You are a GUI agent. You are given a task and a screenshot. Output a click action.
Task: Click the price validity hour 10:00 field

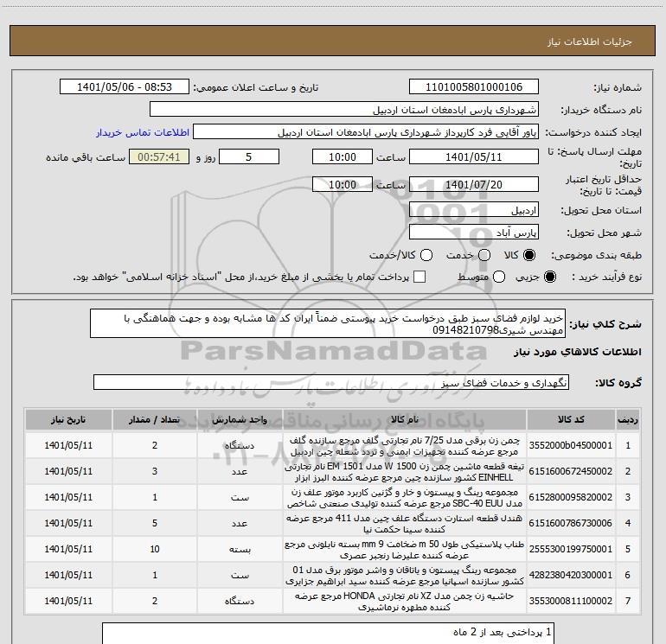pyautogui.click(x=343, y=185)
